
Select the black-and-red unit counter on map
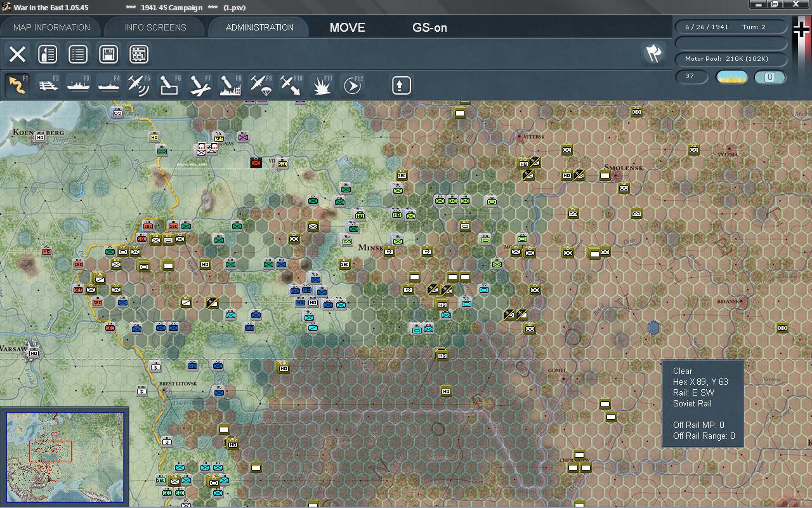[x=256, y=163]
